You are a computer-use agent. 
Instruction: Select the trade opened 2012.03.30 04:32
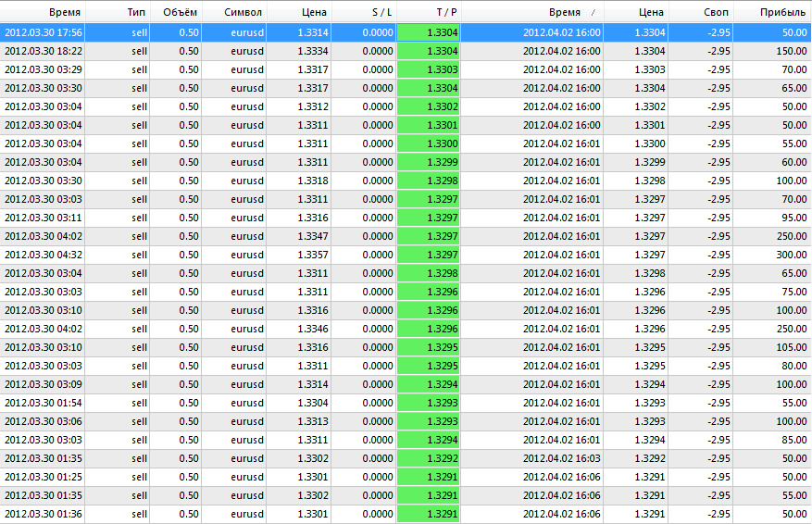(406, 255)
